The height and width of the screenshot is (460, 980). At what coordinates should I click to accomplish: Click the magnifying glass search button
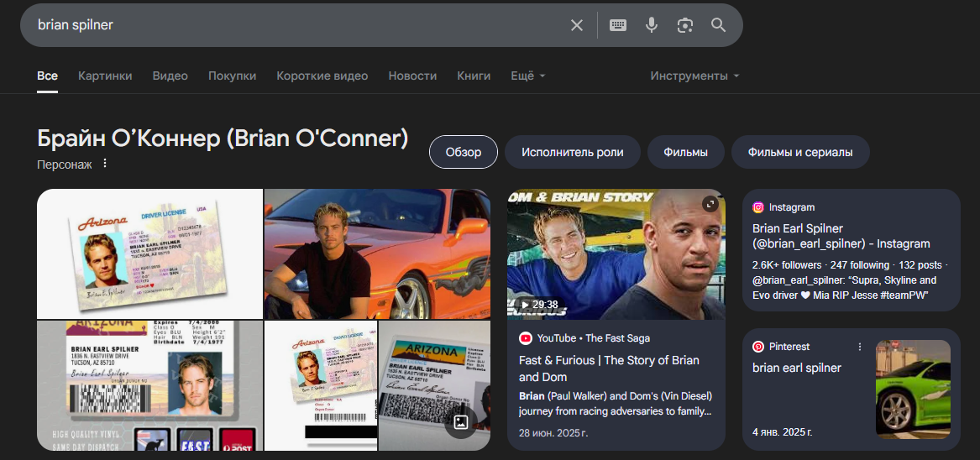point(719,25)
